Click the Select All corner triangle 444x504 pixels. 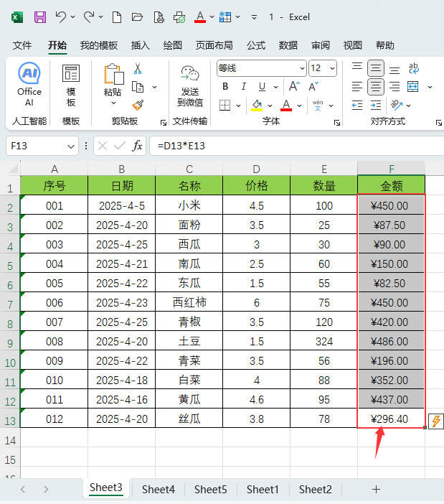(13, 168)
